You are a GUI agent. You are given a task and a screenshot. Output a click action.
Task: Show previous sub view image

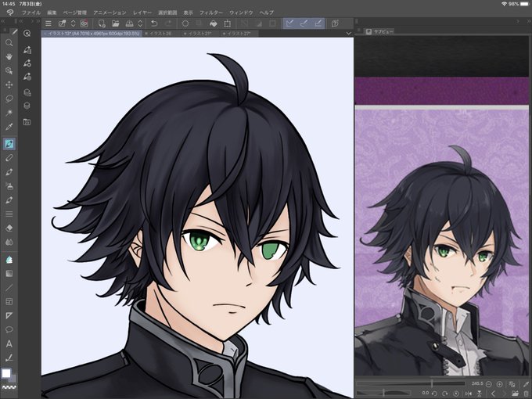tap(494, 394)
